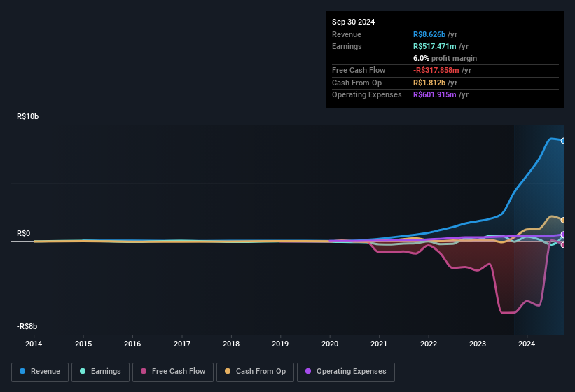
Task: Click the R$10b y-axis label
Action: [x=27, y=116]
